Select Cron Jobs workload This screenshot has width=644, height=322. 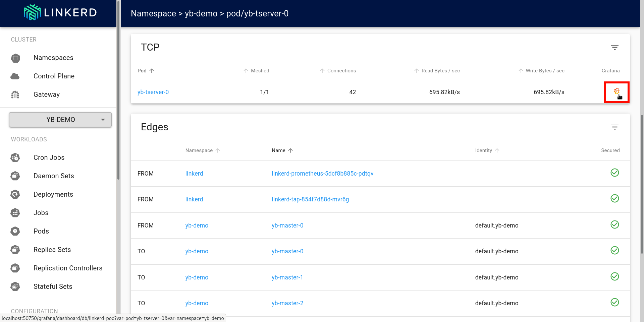(x=49, y=157)
